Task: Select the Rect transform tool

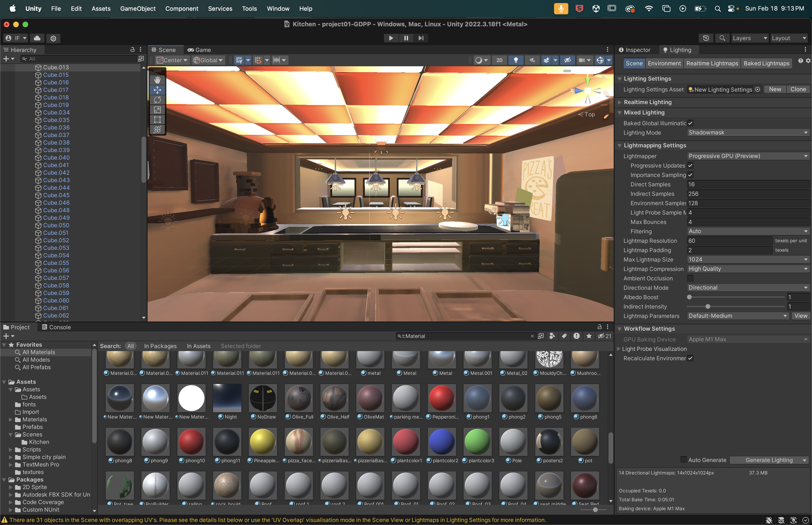Action: [x=157, y=120]
